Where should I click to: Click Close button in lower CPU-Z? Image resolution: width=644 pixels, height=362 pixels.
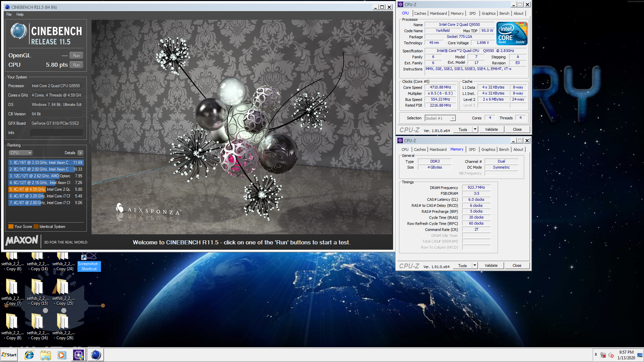517,266
